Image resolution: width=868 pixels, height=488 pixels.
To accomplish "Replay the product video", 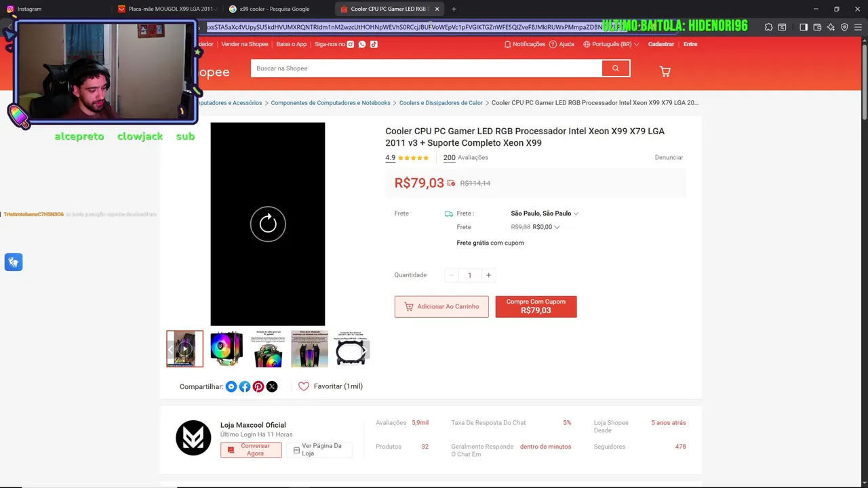I will [268, 224].
